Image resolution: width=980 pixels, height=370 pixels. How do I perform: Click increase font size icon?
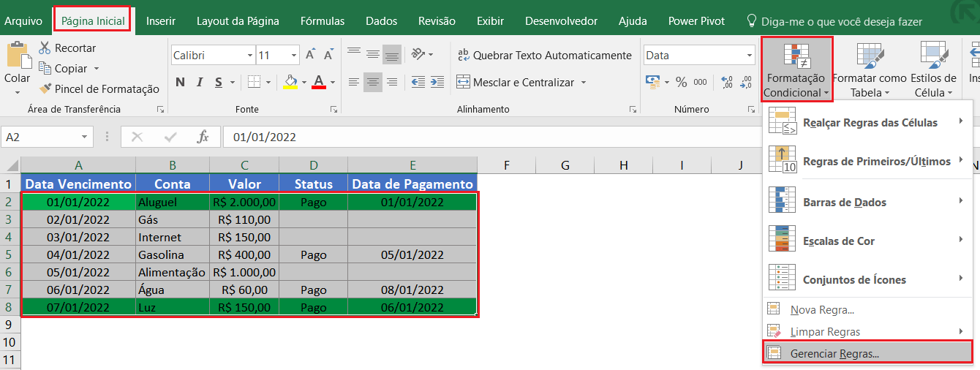point(311,56)
